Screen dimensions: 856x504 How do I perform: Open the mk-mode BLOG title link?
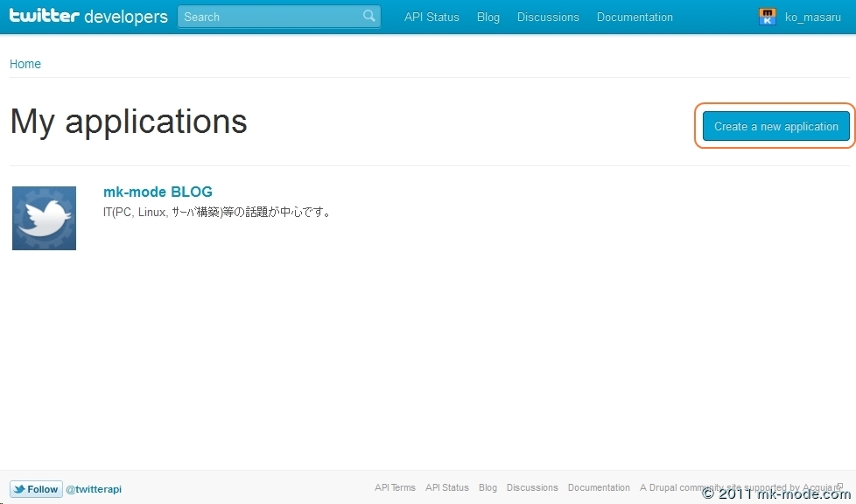158,192
